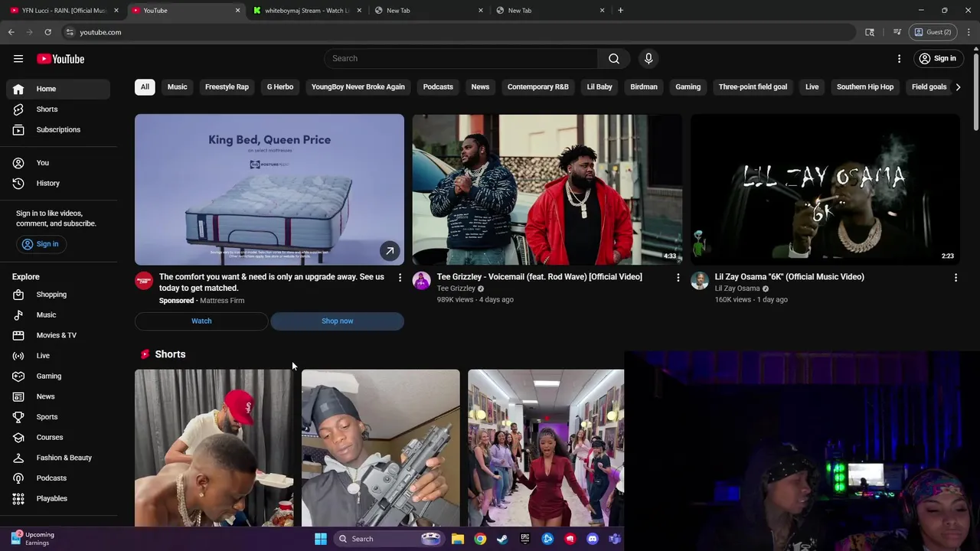This screenshot has width=980, height=551.
Task: Open options menu for mattress ad
Action: pyautogui.click(x=400, y=278)
